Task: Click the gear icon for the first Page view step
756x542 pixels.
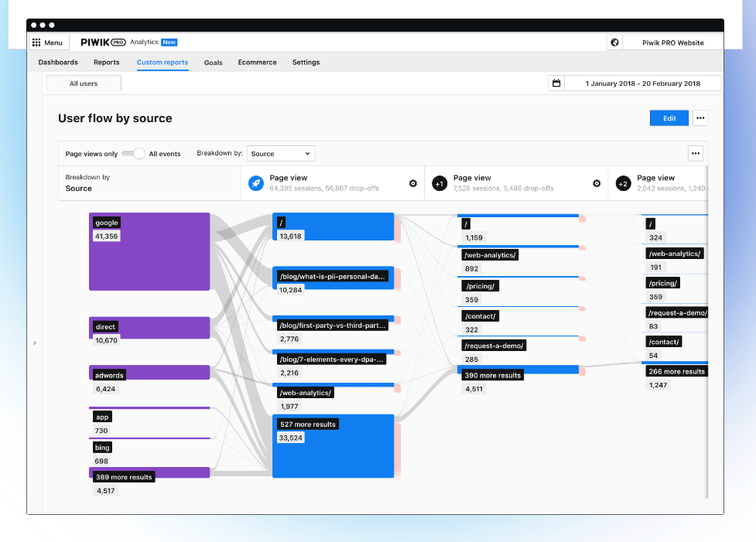Action: pyautogui.click(x=413, y=183)
